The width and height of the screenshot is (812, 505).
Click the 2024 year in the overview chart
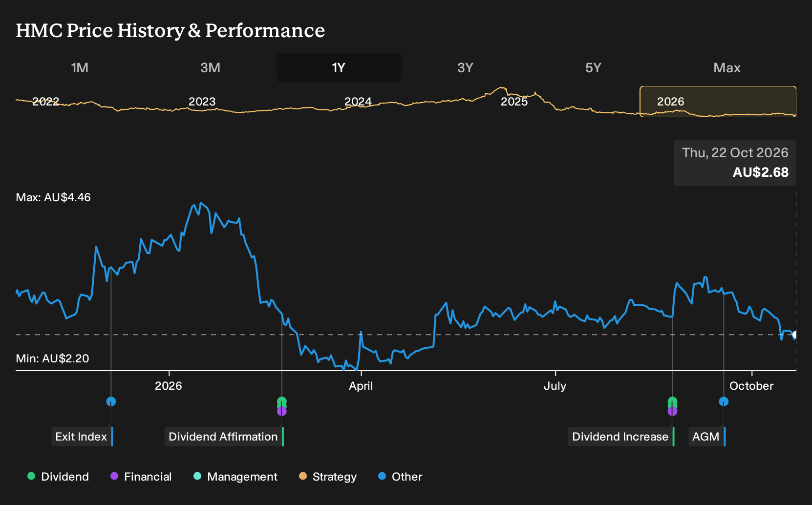click(358, 102)
